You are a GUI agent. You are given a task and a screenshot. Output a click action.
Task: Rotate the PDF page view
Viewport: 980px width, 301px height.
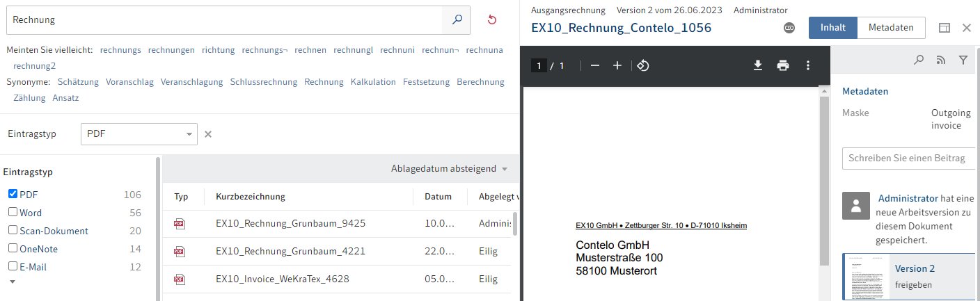(643, 65)
